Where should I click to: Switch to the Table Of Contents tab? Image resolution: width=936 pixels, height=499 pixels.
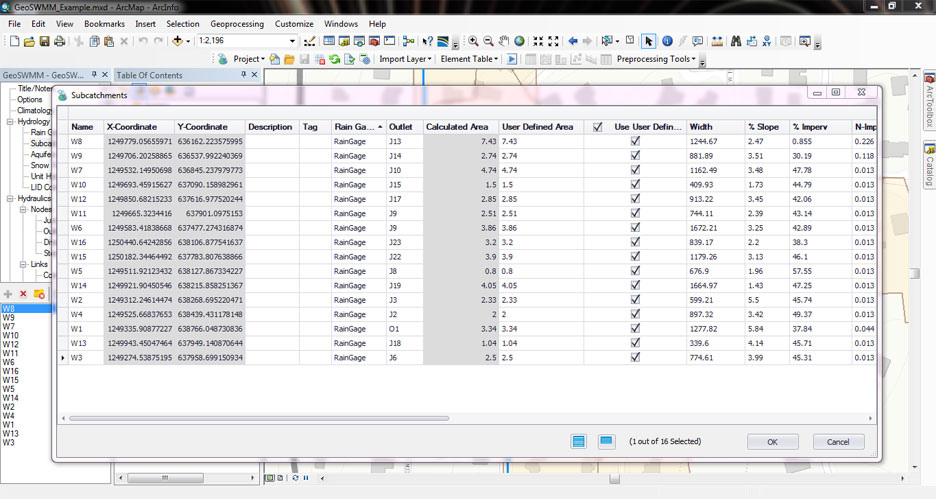click(x=149, y=75)
